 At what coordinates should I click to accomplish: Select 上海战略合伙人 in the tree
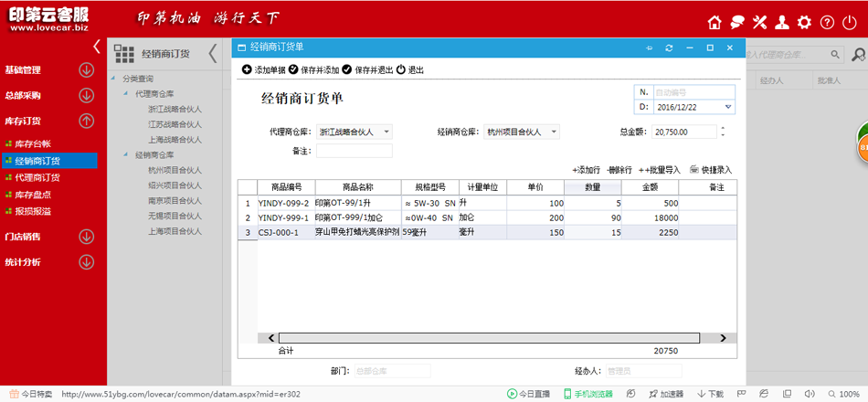(175, 140)
